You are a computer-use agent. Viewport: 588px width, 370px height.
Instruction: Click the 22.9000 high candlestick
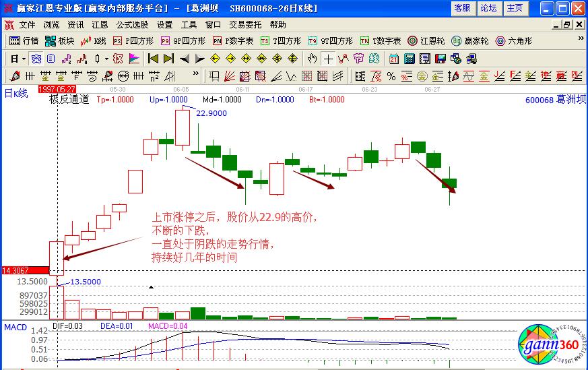click(182, 127)
